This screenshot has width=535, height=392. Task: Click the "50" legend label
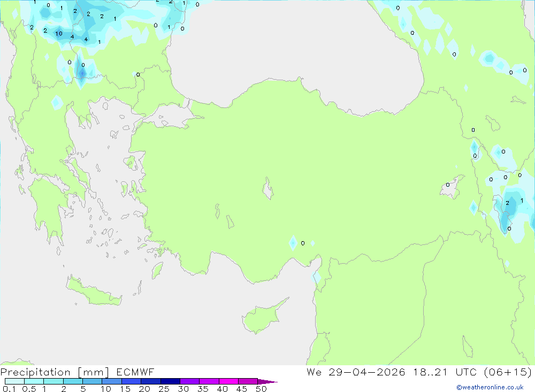261,389
